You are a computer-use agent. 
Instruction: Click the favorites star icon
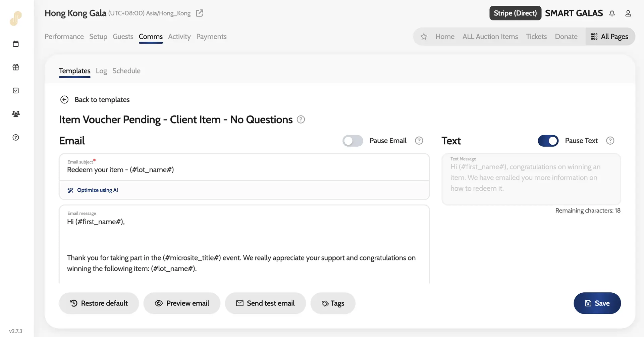coord(424,37)
